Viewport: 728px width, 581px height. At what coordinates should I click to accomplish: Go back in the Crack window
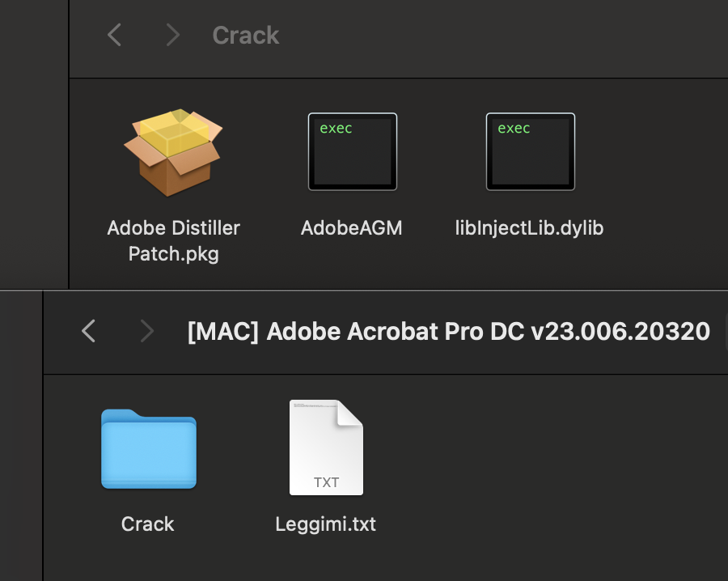(x=114, y=35)
